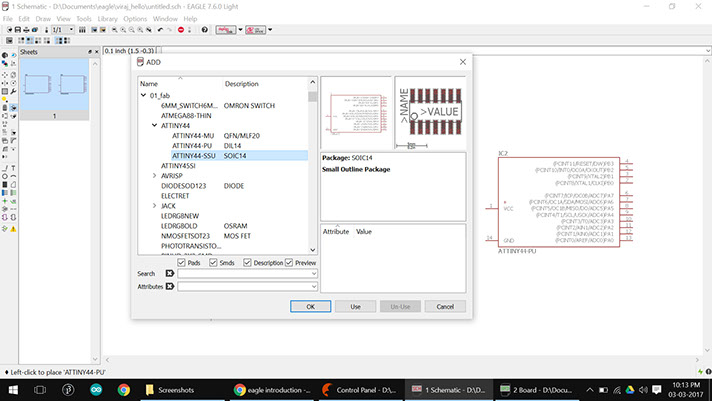Select the Delete tool in left palette
712x401 pixels.
coord(5,108)
